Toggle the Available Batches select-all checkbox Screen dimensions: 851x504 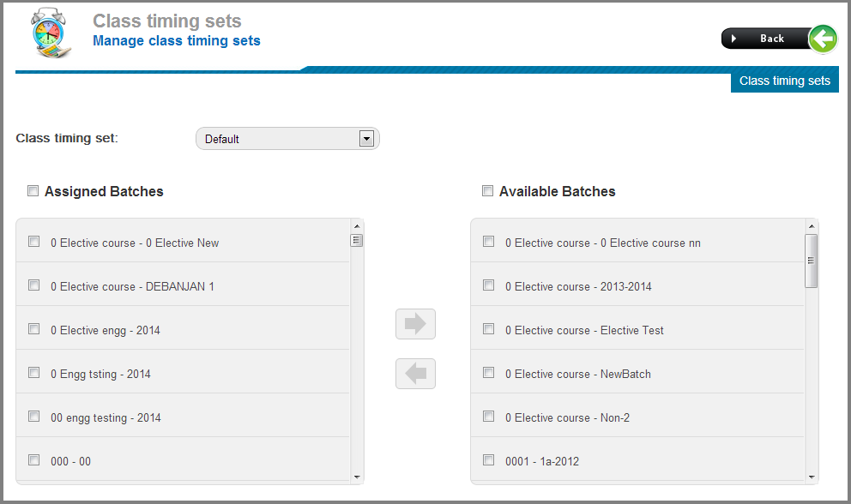click(x=487, y=191)
